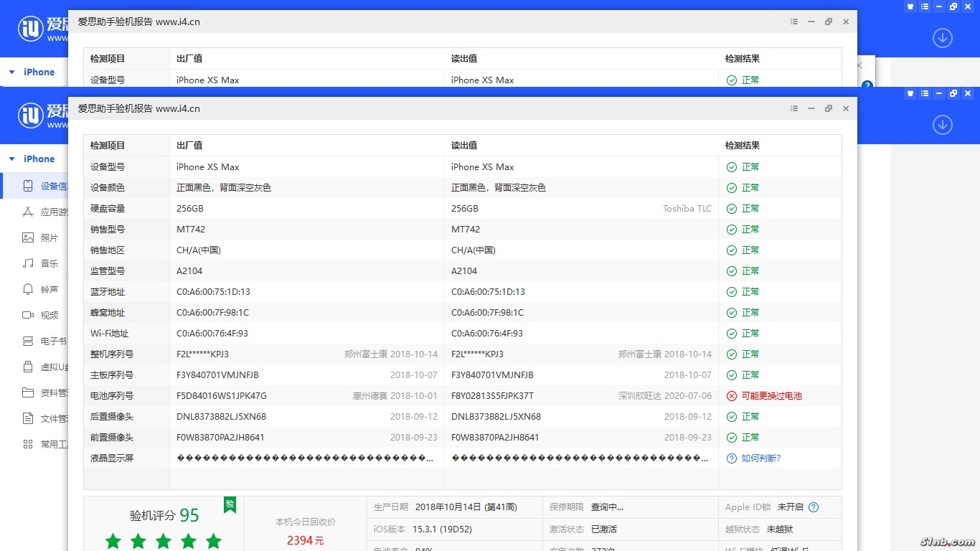Restore the front report dialog window
Viewport: 980px width, 551px height.
[x=829, y=108]
